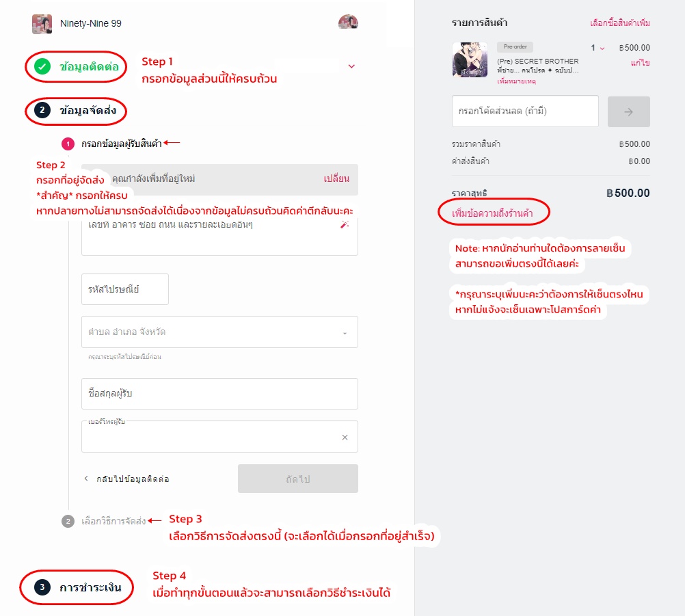Expand the ข้อมูลติดต่อ section chevron
The image size is (685, 616).
click(351, 66)
